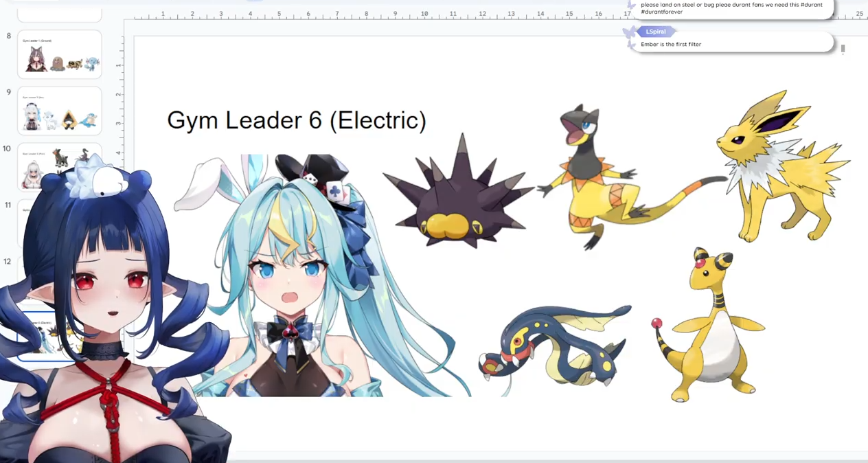Click the Gym Leader 6 (Electric) title text

tap(297, 120)
